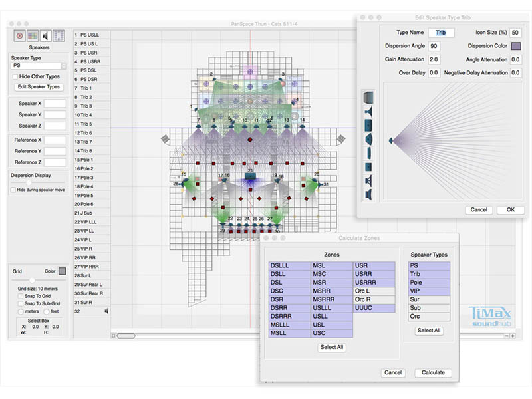Select the feet radio button
Image resolution: width=532 pixels, height=399 pixels.
tap(46, 311)
